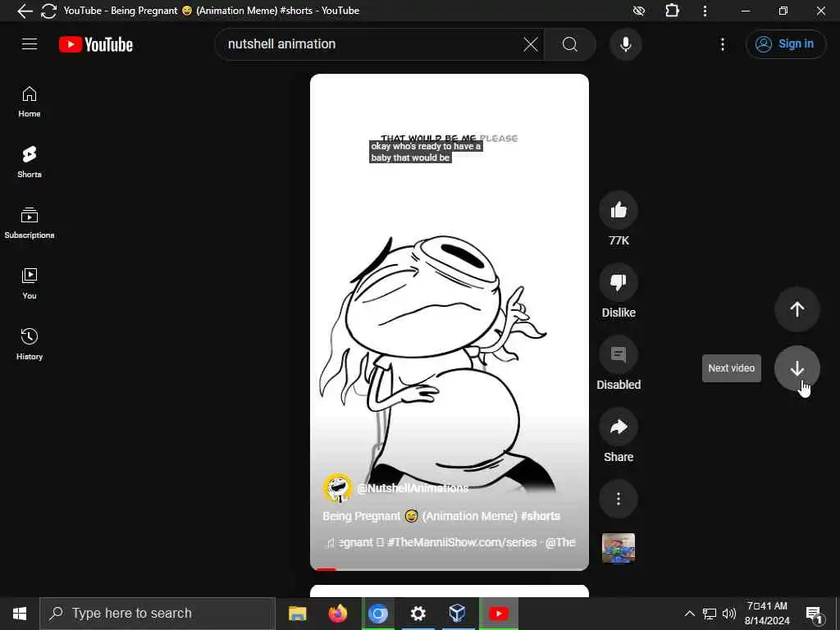Open Settings gear in taskbar
Image resolution: width=840 pixels, height=630 pixels.
pos(418,614)
